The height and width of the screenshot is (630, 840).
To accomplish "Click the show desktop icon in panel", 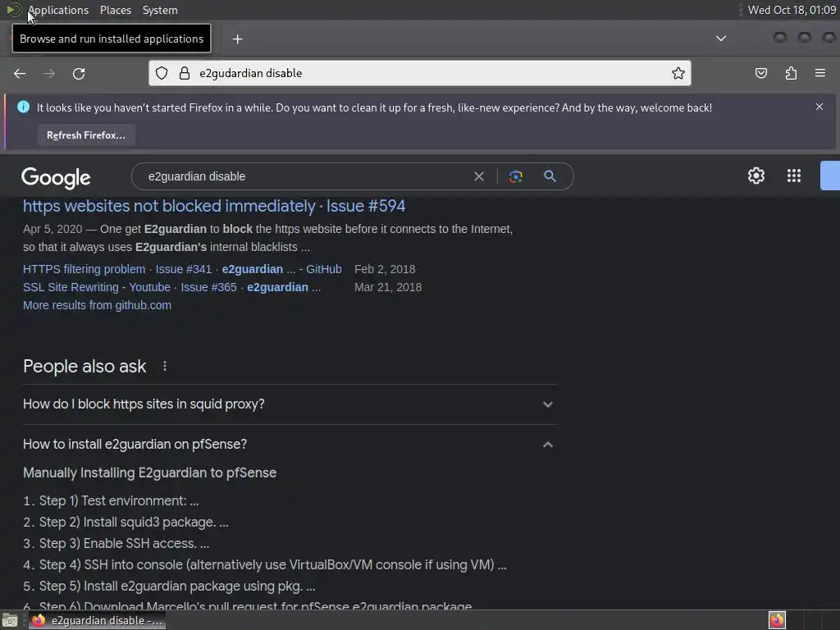I will coord(10,621).
